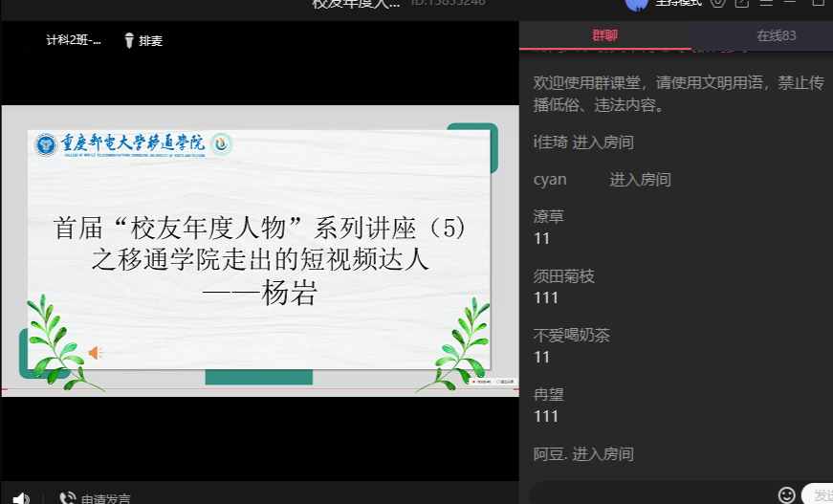The width and height of the screenshot is (833, 504).
Task: Click the share/pop-out icon in title bar
Action: pyautogui.click(x=741, y=3)
